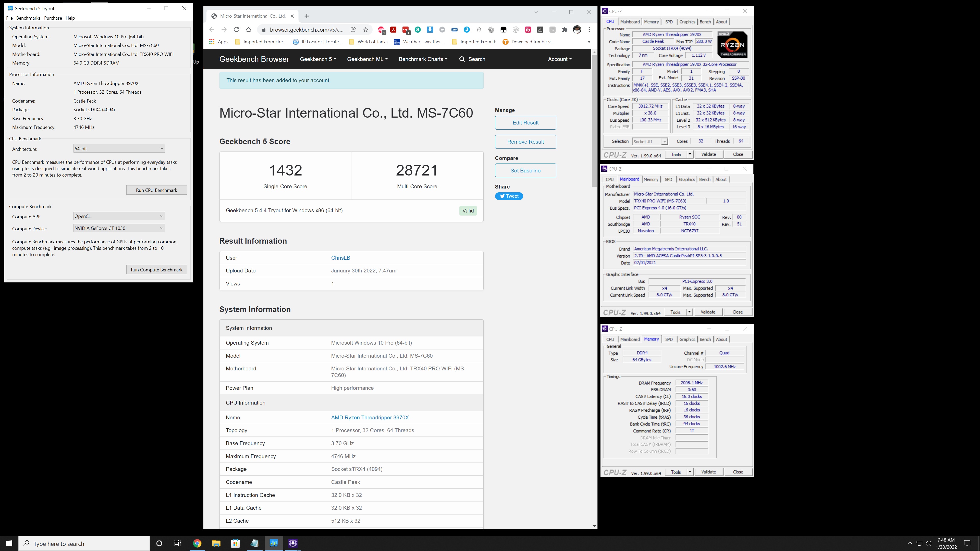Click the Tweet share button

(x=509, y=196)
